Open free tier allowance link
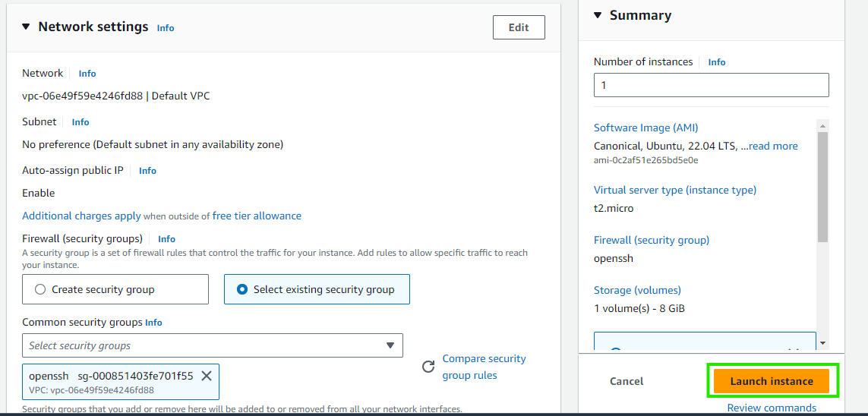868x416 pixels. (257, 216)
